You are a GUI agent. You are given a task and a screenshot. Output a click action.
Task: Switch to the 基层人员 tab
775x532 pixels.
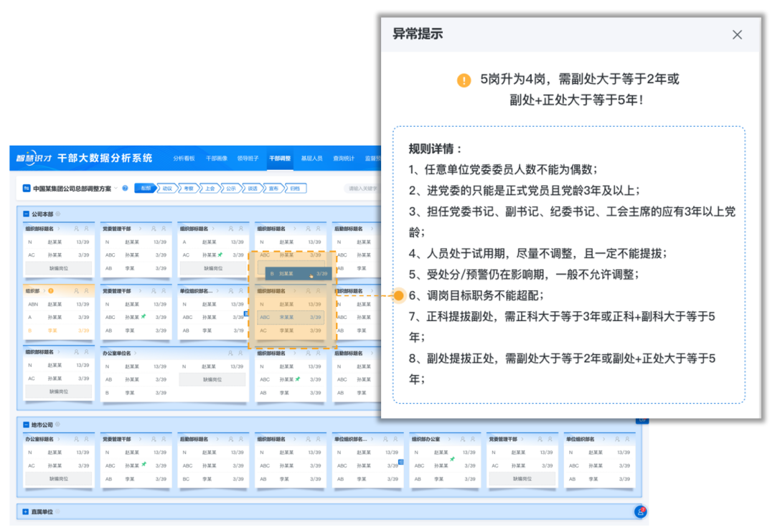(x=311, y=158)
